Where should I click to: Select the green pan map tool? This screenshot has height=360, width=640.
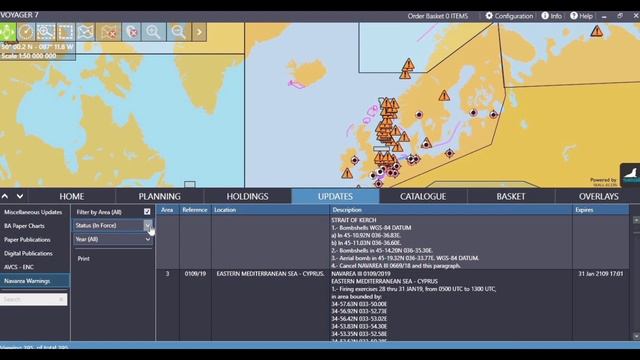[7, 32]
